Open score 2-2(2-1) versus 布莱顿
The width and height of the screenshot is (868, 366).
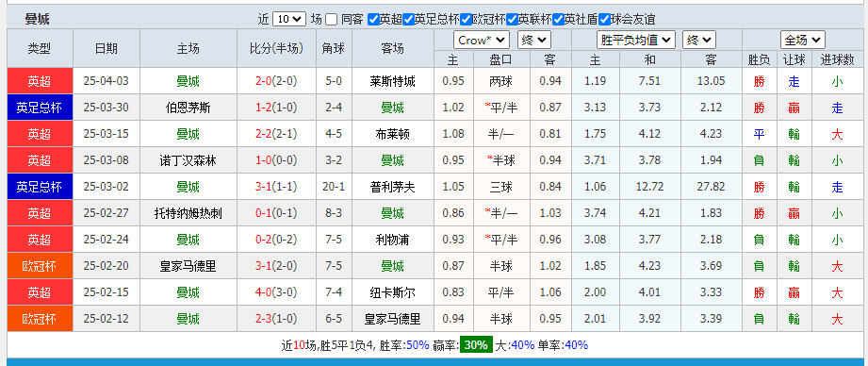(276, 134)
